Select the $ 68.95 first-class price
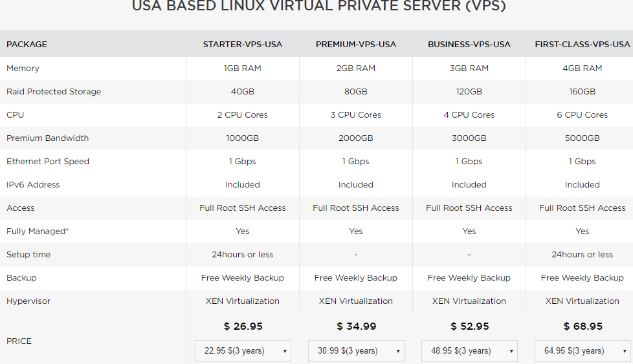 point(583,327)
